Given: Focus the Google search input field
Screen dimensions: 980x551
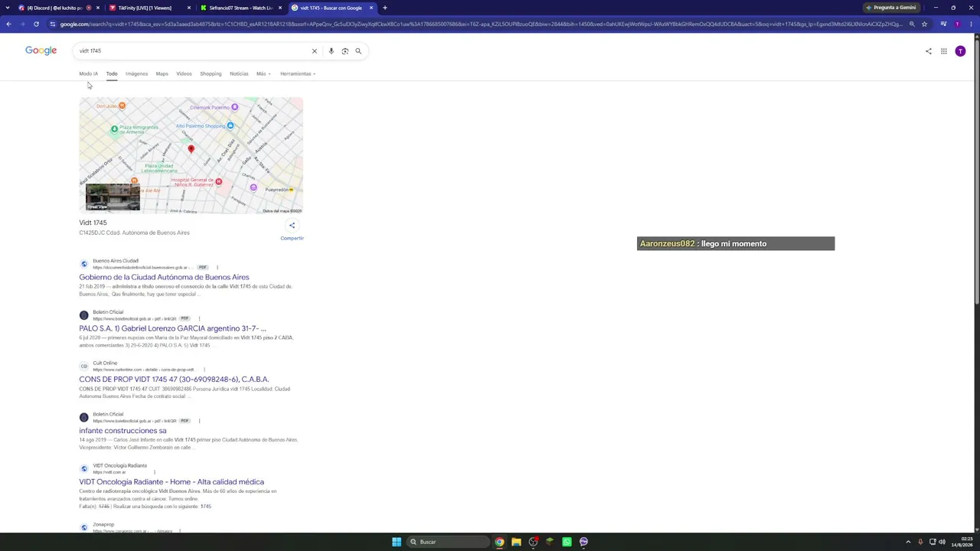Looking at the screenshot, I should (191, 51).
